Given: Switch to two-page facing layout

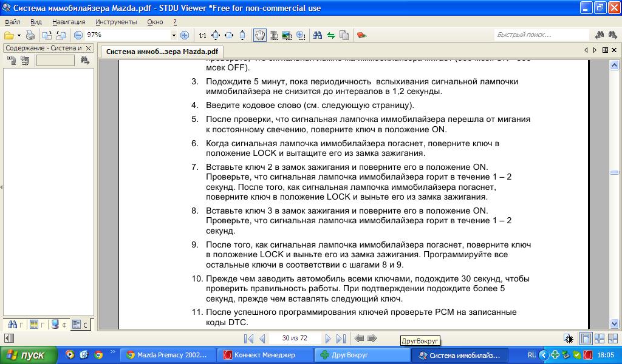Looking at the screenshot, I should [600, 339].
